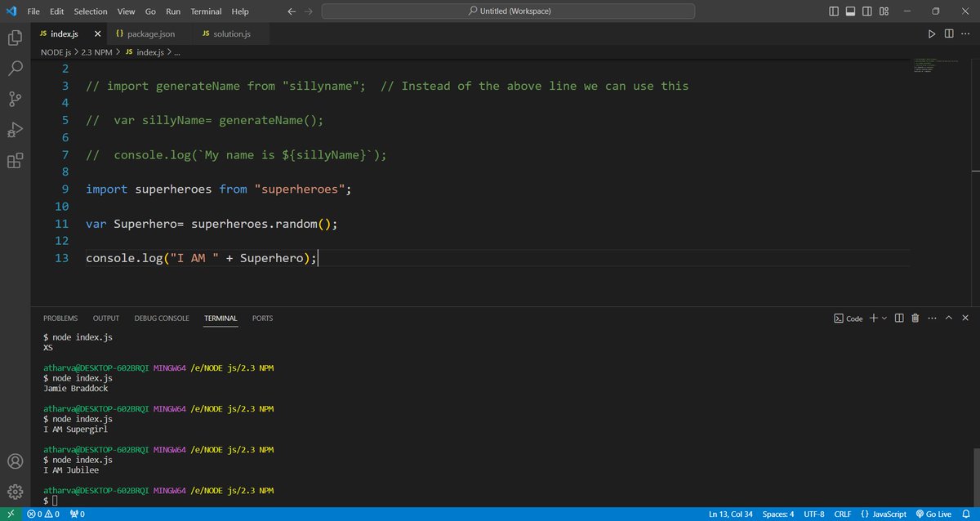
Task: Run the index.js file with the play button
Action: (931, 33)
